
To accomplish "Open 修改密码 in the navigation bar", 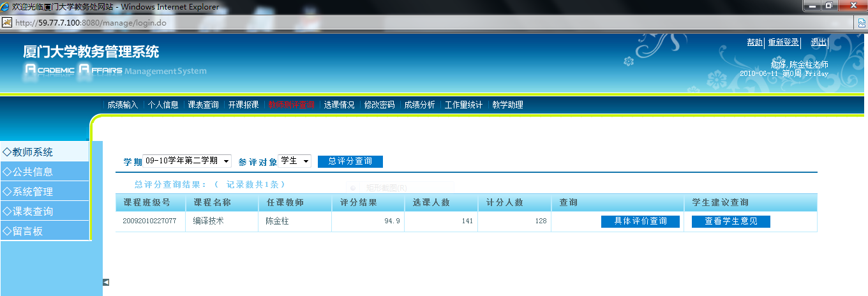I will pyautogui.click(x=379, y=105).
